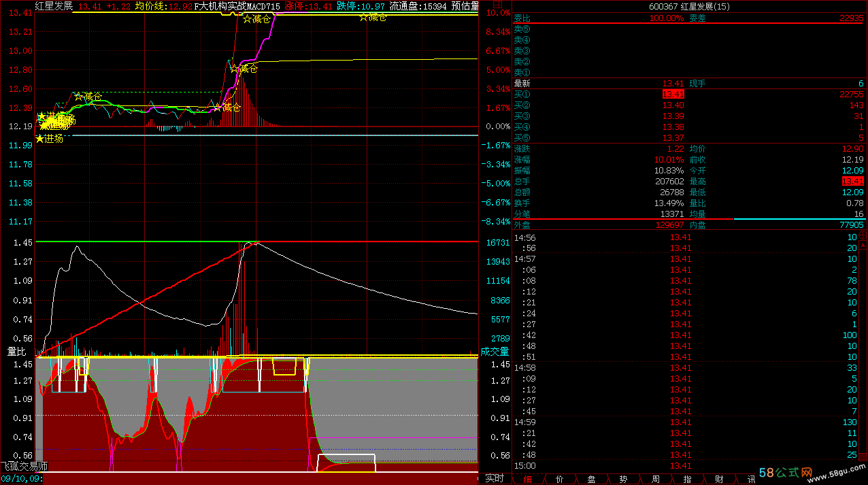Click the 预估量 label in chart header
This screenshot has width=868, height=485.
click(465, 6)
